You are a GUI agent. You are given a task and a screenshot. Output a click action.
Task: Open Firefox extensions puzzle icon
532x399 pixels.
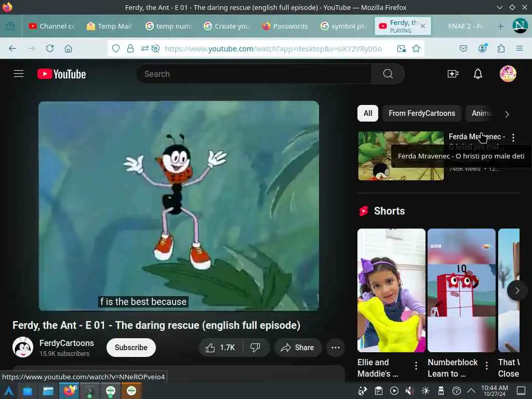[501, 48]
